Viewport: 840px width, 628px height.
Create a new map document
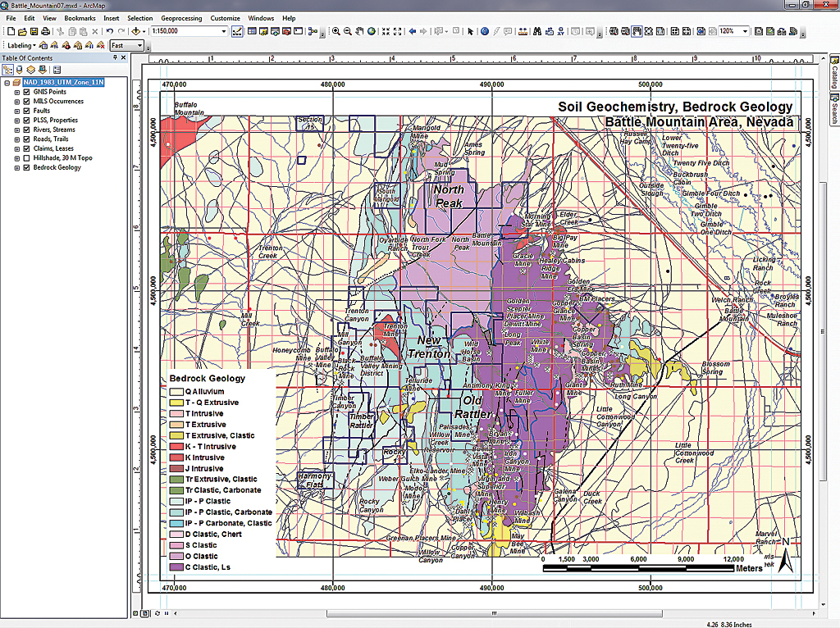click(11, 32)
